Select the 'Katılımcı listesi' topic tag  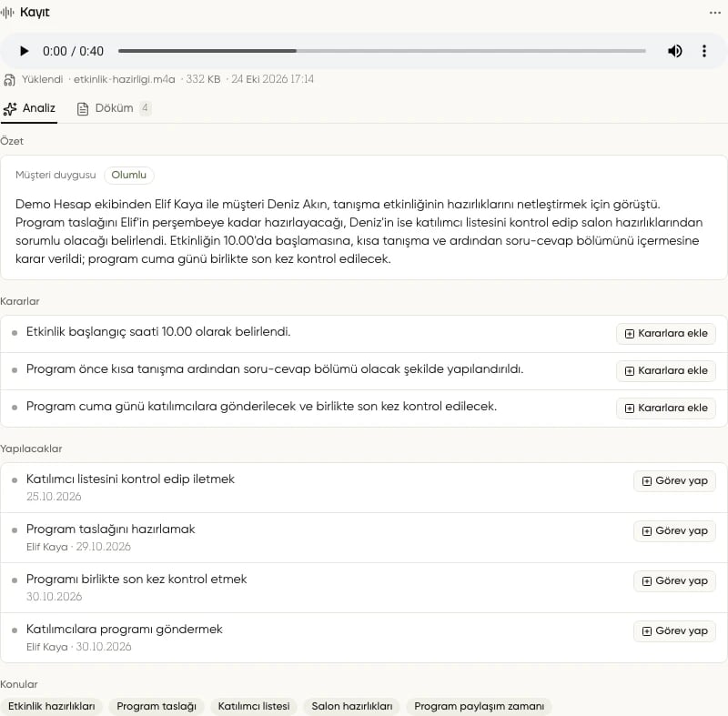pyautogui.click(x=254, y=706)
